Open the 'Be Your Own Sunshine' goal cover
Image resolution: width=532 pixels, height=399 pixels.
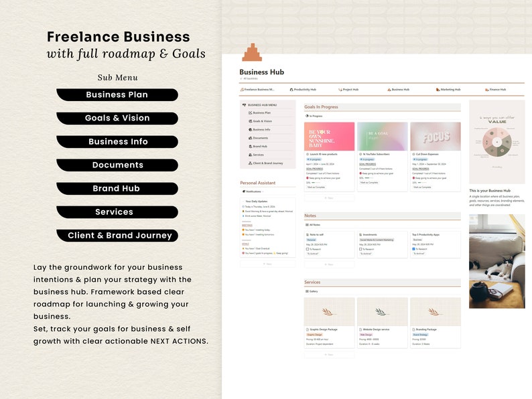point(329,137)
